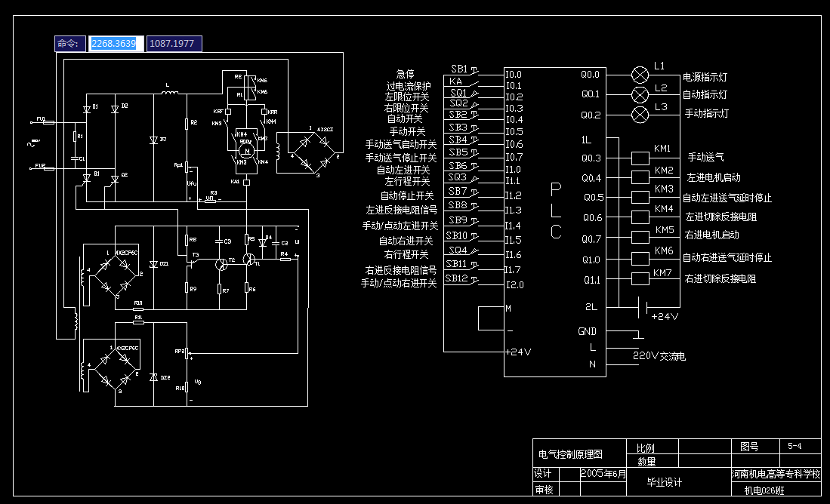This screenshot has height=504, width=830.
Task: Click the 电气控制原理图 title text
Action: tap(570, 454)
